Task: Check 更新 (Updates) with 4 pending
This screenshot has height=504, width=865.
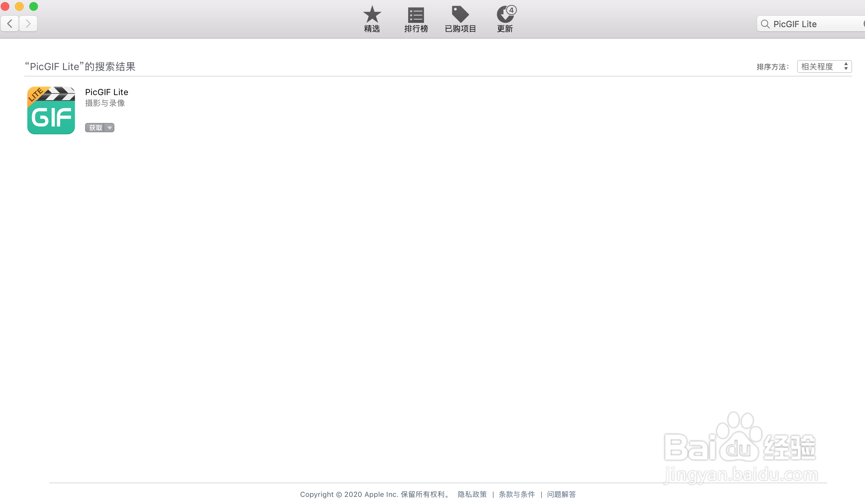Action: coord(505,19)
